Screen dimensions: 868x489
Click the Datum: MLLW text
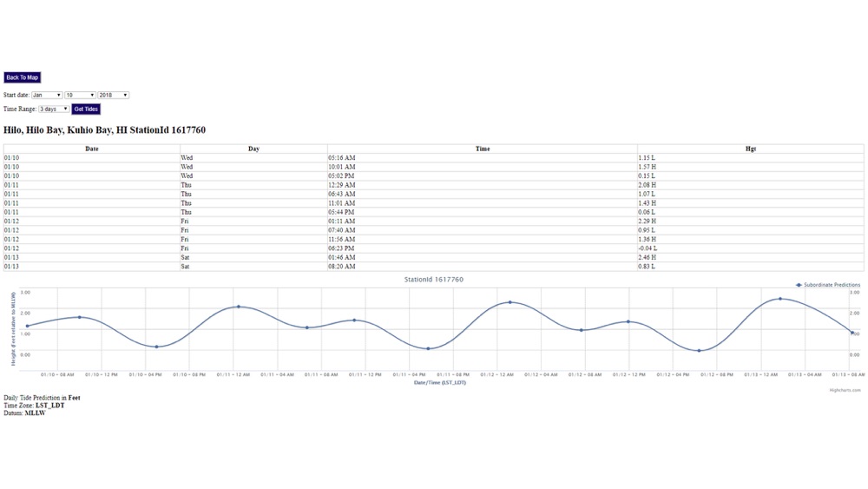pyautogui.click(x=24, y=413)
